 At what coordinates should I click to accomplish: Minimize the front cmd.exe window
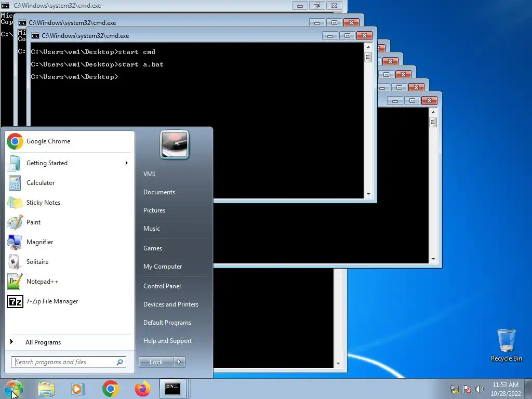click(330, 36)
